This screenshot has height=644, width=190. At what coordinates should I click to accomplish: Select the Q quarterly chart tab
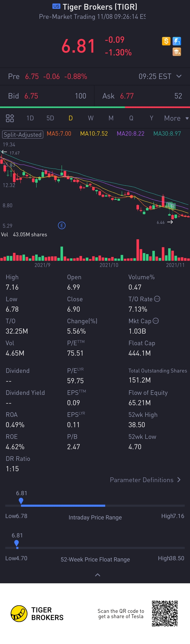click(131, 118)
